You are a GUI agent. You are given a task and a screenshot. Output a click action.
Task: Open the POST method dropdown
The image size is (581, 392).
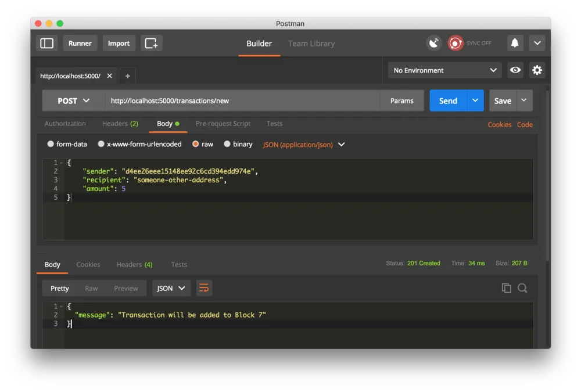point(72,100)
